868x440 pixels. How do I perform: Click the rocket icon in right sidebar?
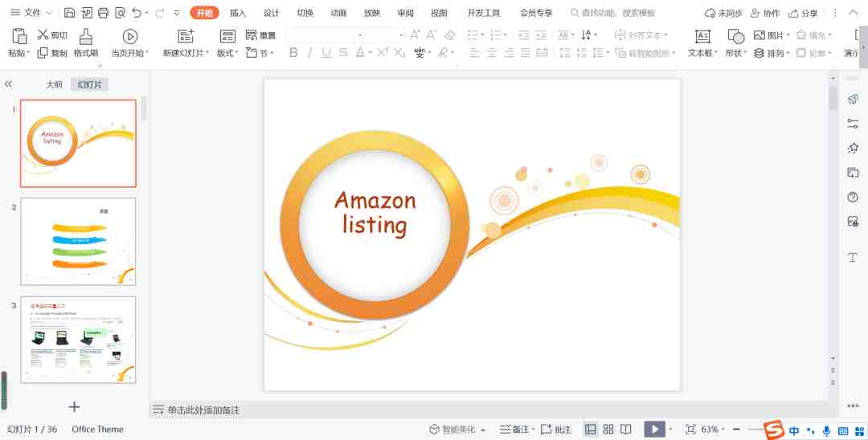(853, 100)
